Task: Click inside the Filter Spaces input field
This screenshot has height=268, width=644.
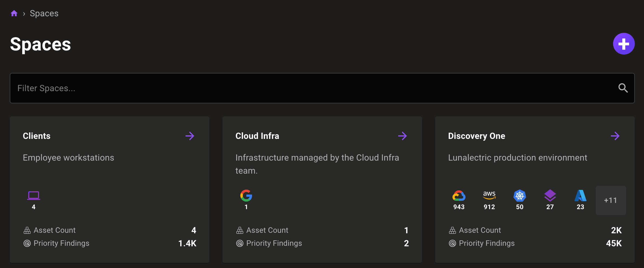Action: coord(163,88)
